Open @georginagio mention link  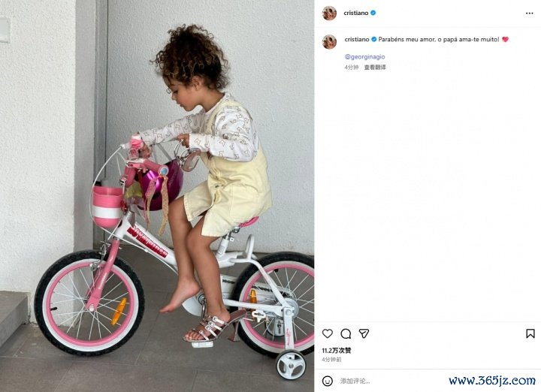click(364, 57)
